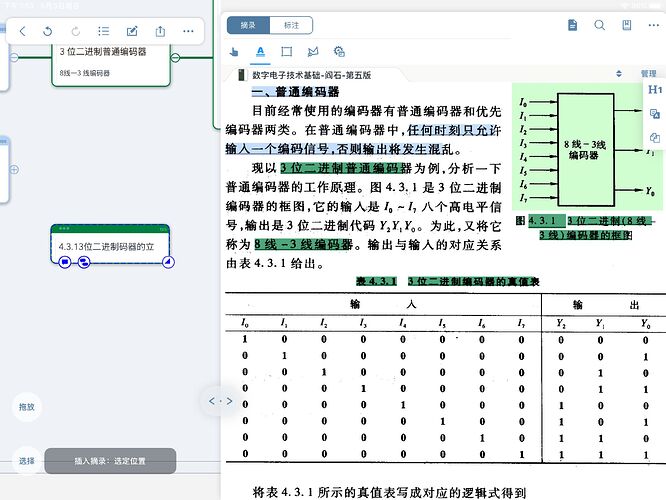Tap resize handle icon on selected card
This screenshot has height=500, width=666.
pyautogui.click(x=168, y=262)
